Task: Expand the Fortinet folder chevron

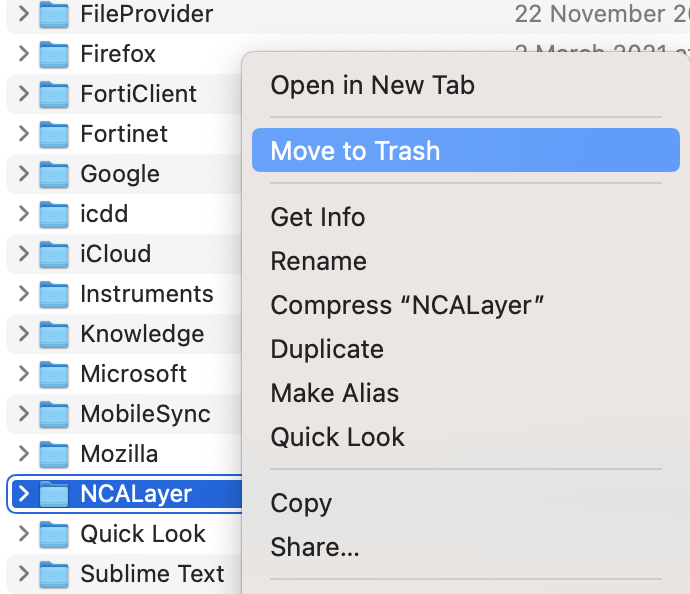Action: (x=23, y=134)
